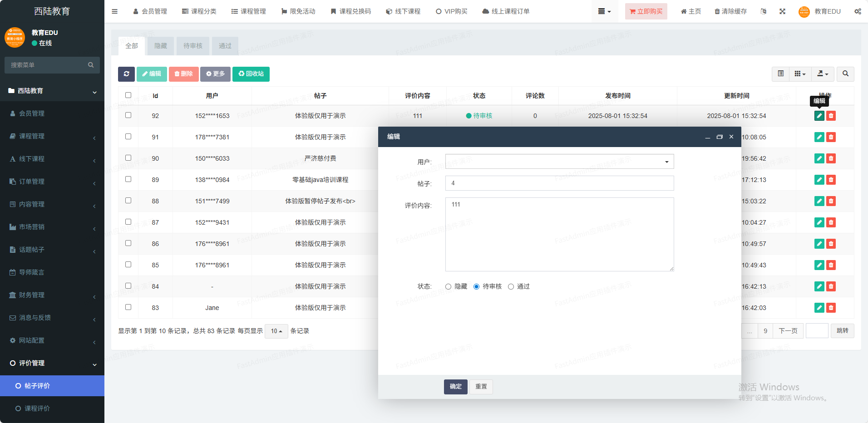
Task: Click the fullscreen icon in top bar
Action: [x=782, y=11]
